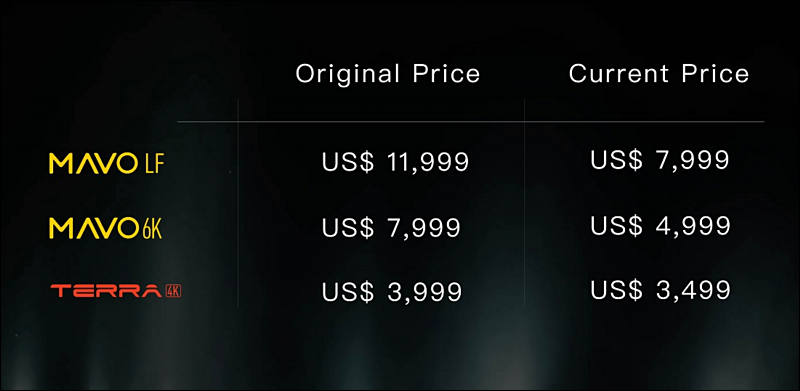Click the word Original in the header
800x391 pixels.
pyautogui.click(x=347, y=74)
